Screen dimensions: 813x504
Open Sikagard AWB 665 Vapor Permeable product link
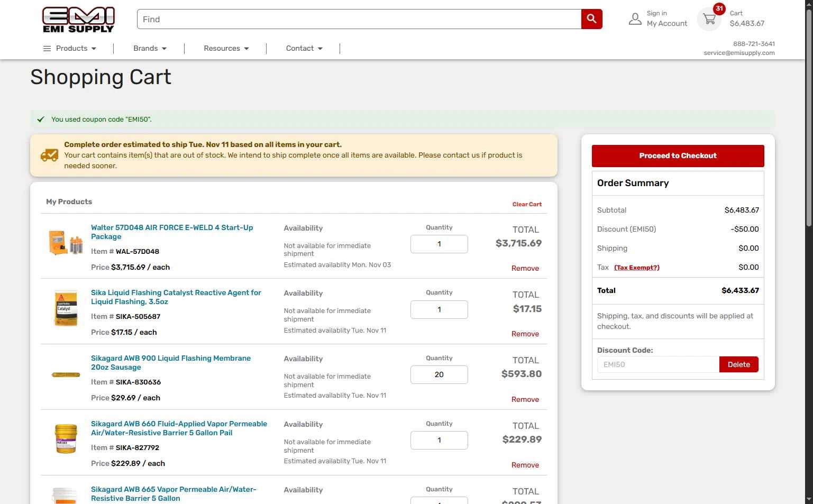coord(173,494)
